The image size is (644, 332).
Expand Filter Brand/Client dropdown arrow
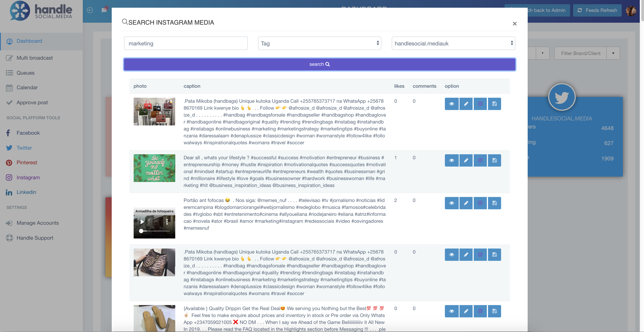click(613, 53)
